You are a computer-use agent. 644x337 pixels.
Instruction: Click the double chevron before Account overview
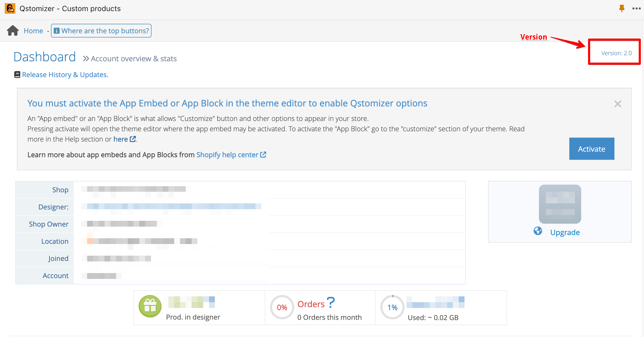pos(86,59)
